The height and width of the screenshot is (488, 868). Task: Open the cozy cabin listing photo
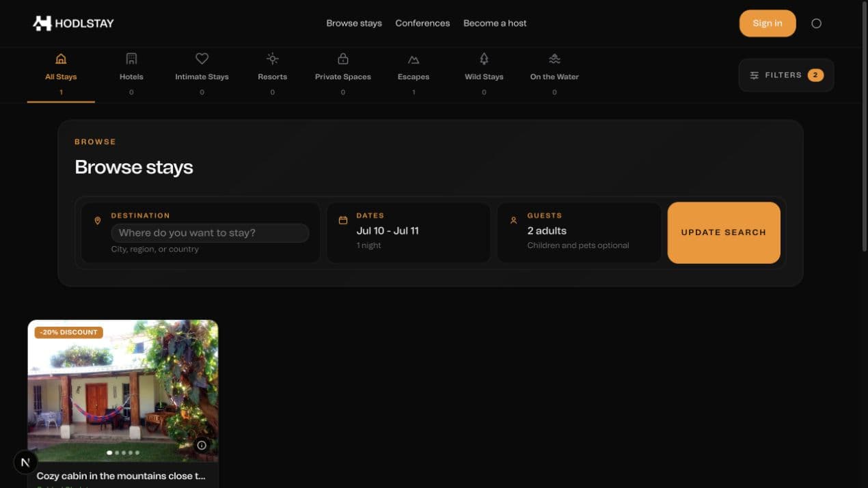(x=123, y=391)
